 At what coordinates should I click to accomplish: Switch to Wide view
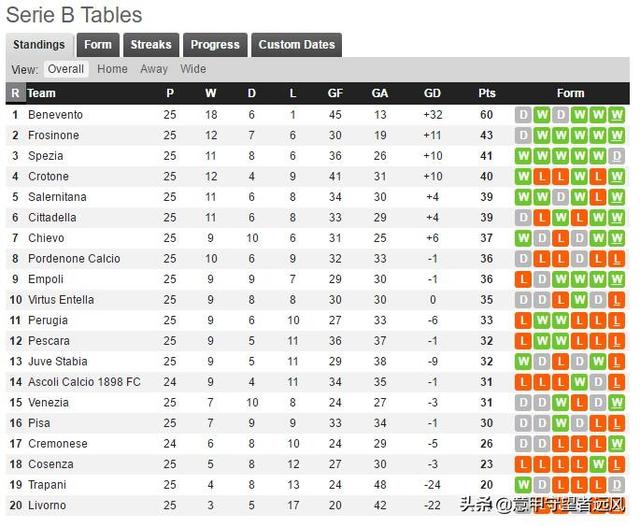tap(193, 69)
